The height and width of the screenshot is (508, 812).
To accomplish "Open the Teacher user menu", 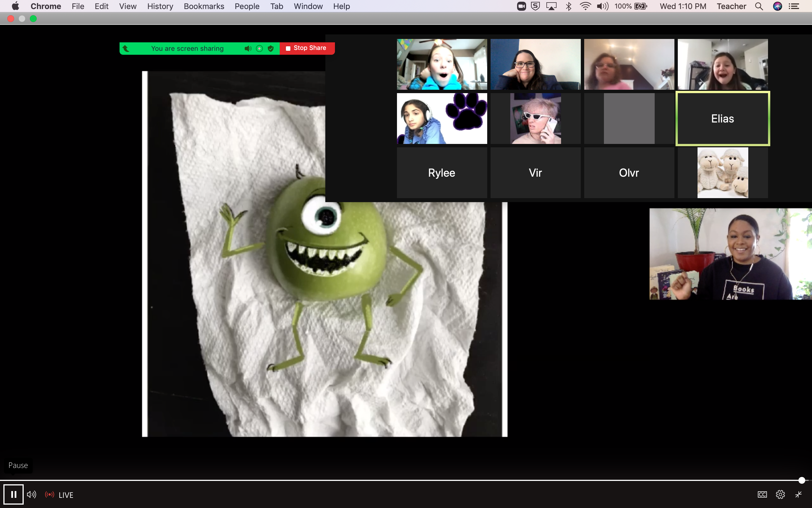I will tap(731, 6).
